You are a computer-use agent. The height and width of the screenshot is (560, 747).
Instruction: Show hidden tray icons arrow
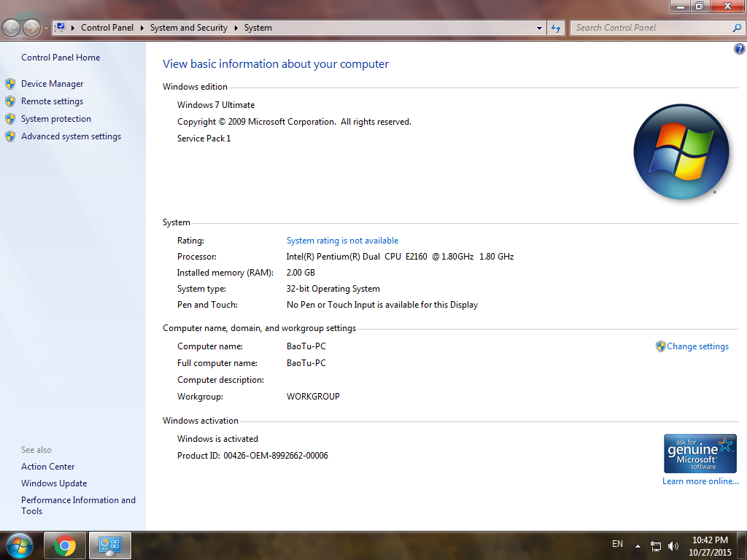[638, 546]
